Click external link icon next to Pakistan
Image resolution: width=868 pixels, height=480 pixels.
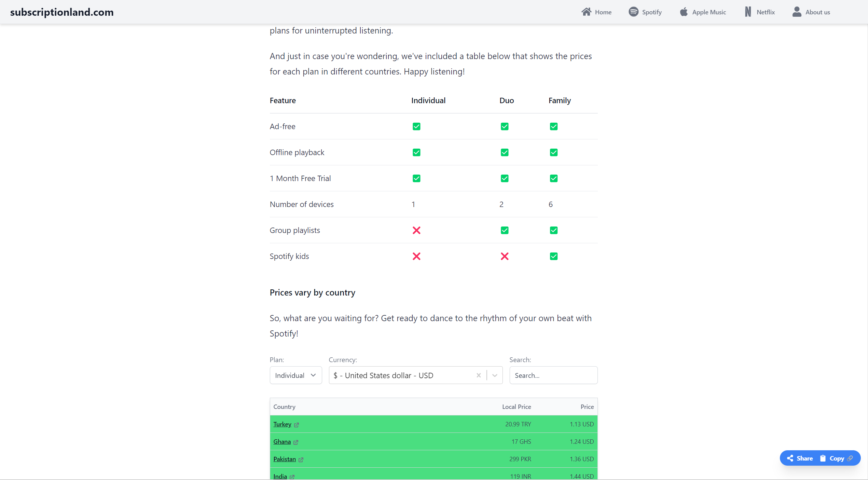point(301,460)
